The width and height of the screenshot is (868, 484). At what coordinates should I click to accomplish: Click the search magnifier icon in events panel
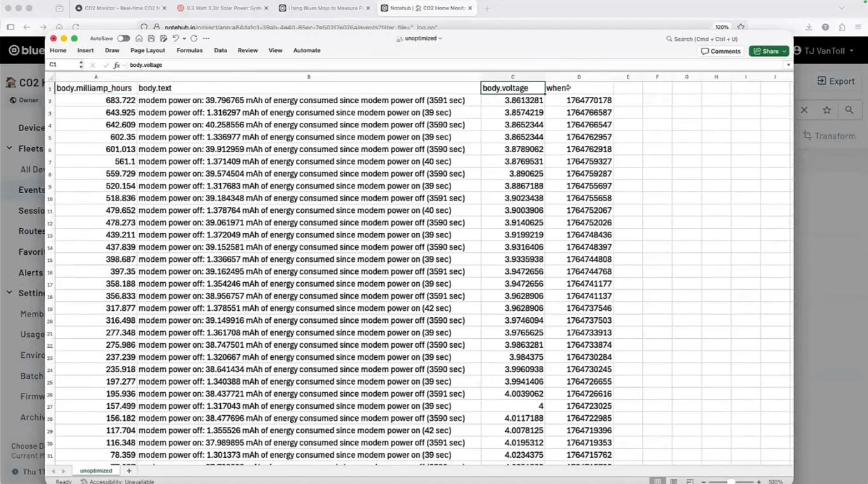[850, 110]
